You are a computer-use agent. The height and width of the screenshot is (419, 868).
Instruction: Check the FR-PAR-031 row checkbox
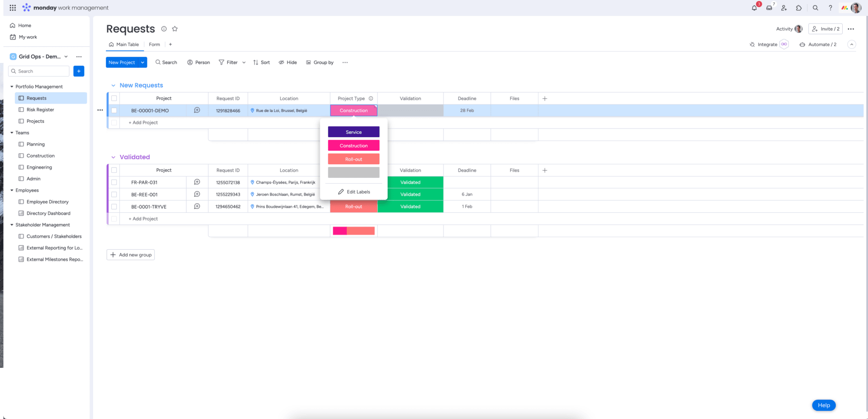pyautogui.click(x=114, y=182)
